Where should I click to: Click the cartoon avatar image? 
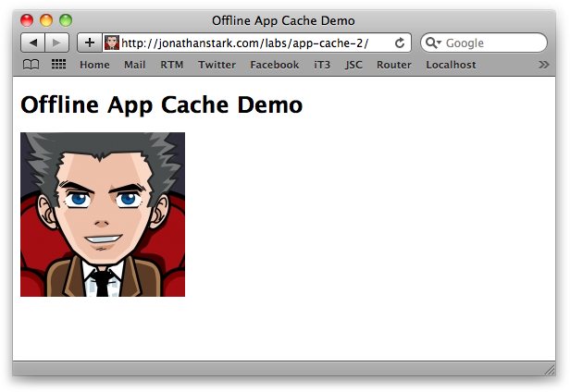(103, 214)
